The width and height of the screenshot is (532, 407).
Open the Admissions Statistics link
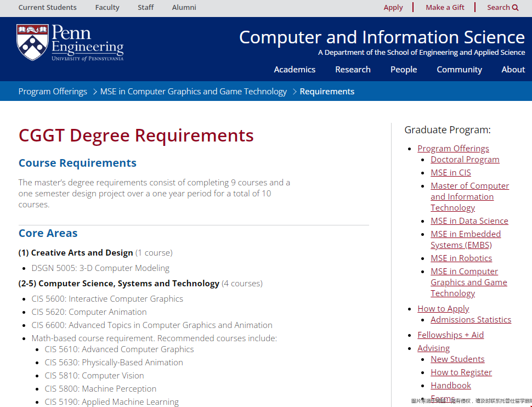(x=471, y=320)
